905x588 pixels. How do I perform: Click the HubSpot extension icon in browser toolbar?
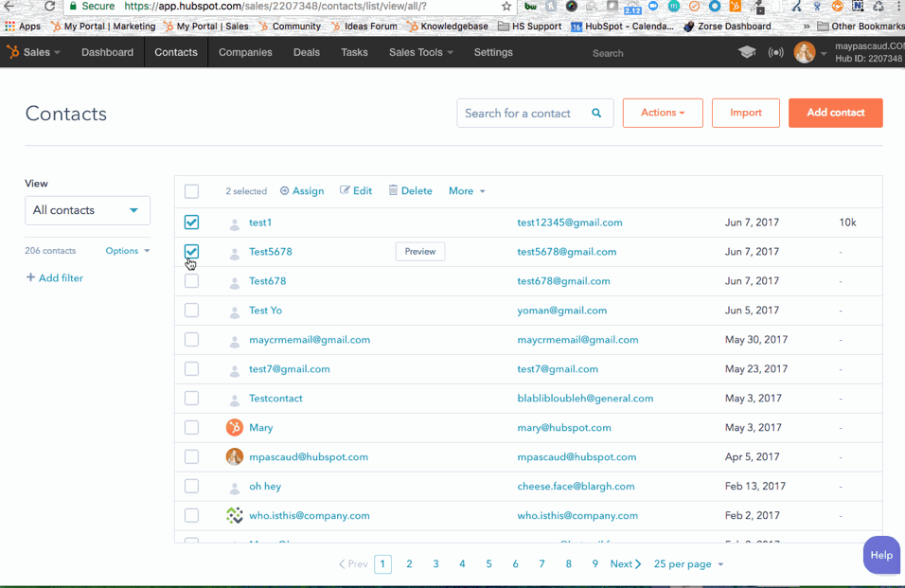[x=735, y=7]
